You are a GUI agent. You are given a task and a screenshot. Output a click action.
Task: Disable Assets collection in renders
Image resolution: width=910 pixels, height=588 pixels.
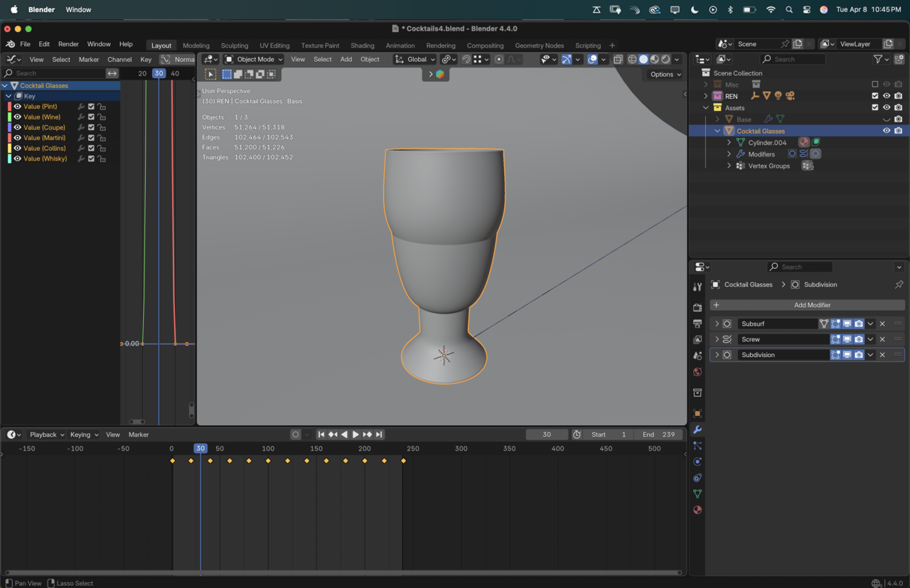(899, 108)
